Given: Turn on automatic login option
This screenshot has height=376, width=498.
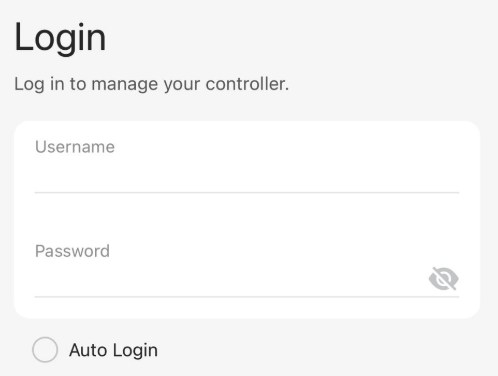Looking at the screenshot, I should [x=45, y=350].
